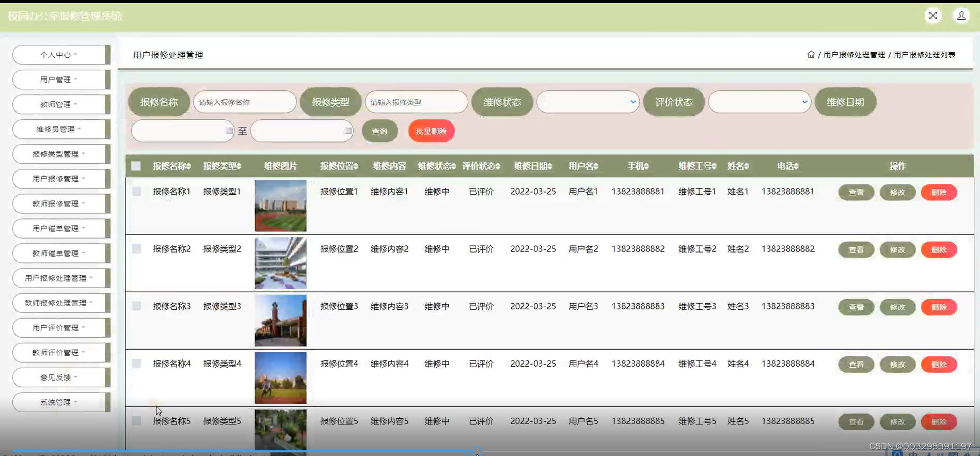Open 系统管理 sidebar menu
Image resolution: width=980 pixels, height=456 pixels.
click(x=61, y=401)
